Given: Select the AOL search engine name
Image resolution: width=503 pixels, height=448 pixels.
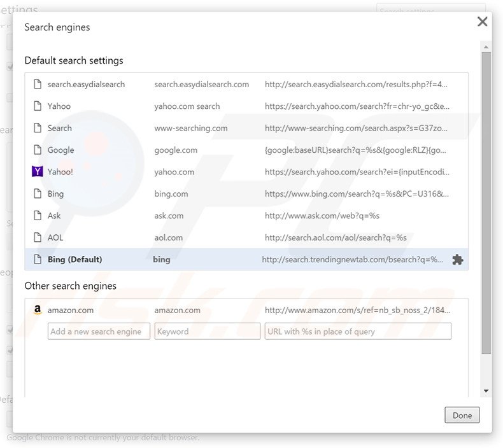Looking at the screenshot, I should 55,237.
